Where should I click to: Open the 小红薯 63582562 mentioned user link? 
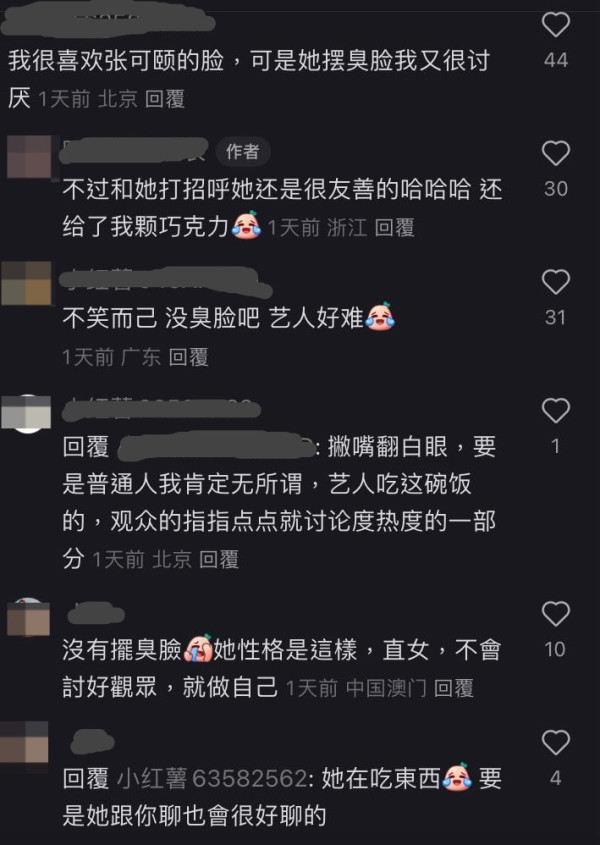click(x=212, y=779)
